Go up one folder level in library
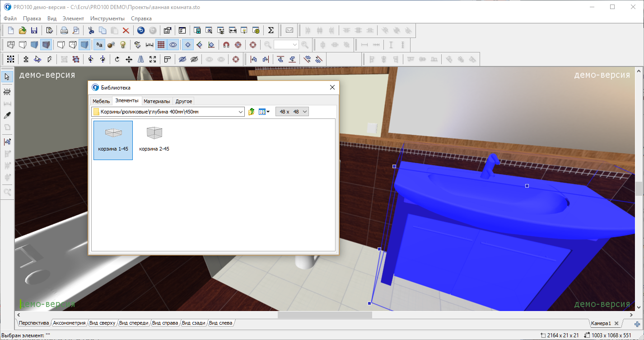Screen dimensions: 644x340 click(252, 112)
